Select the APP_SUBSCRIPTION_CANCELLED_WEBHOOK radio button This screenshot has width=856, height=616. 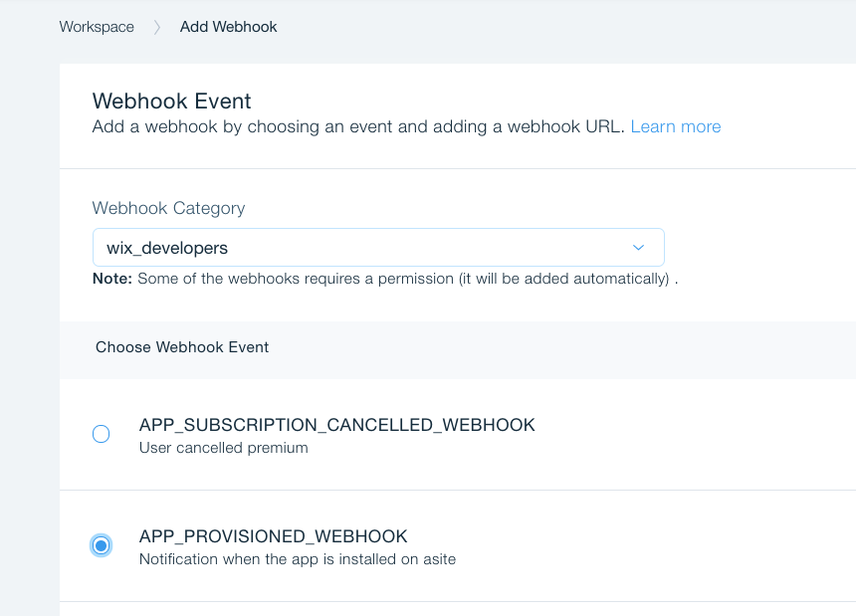pyautogui.click(x=101, y=434)
